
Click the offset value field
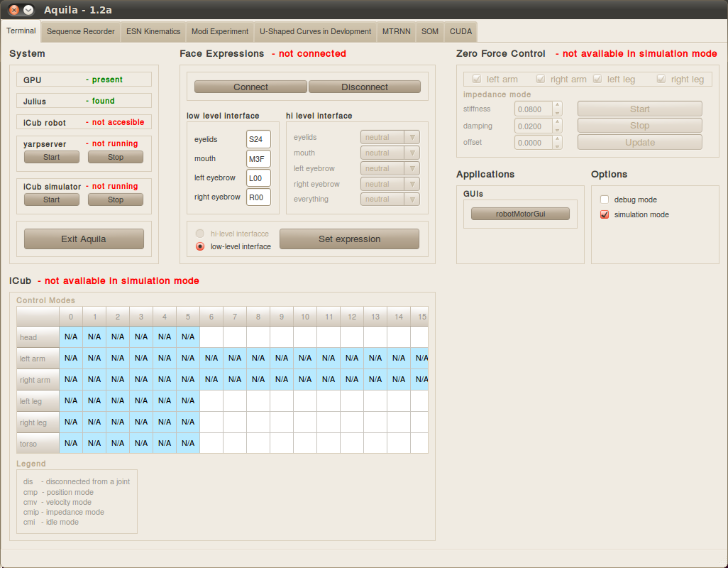(534, 143)
